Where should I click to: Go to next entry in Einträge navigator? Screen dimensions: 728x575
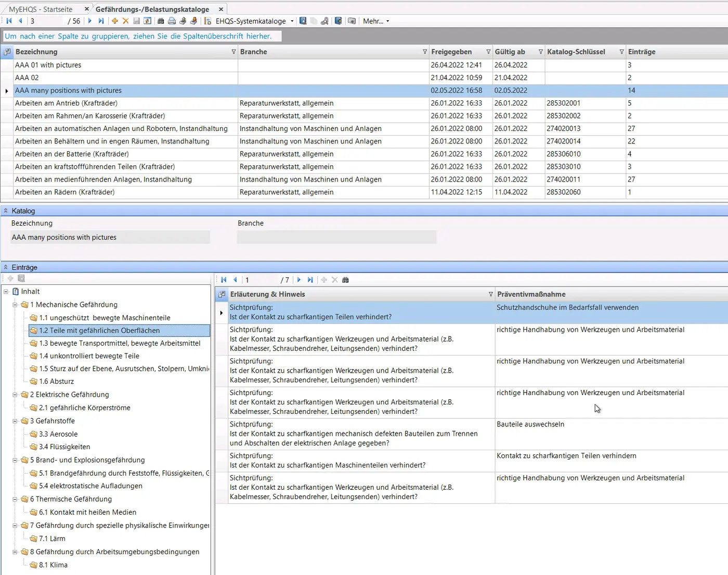click(298, 280)
